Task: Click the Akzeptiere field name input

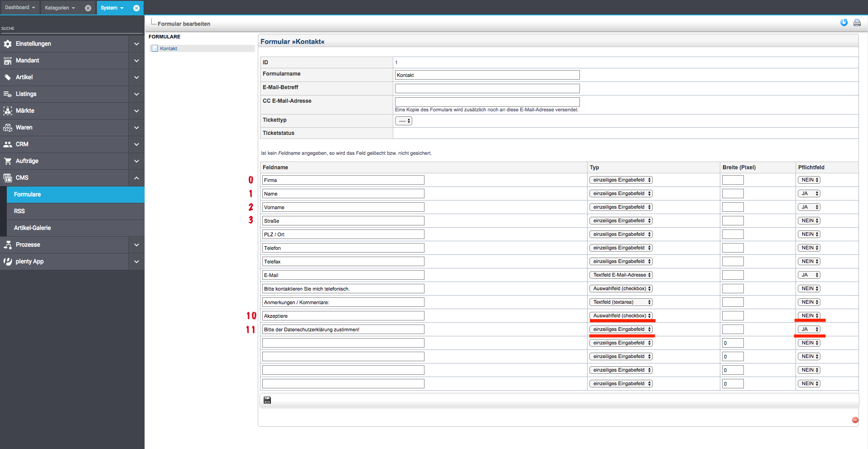Action: tap(343, 316)
